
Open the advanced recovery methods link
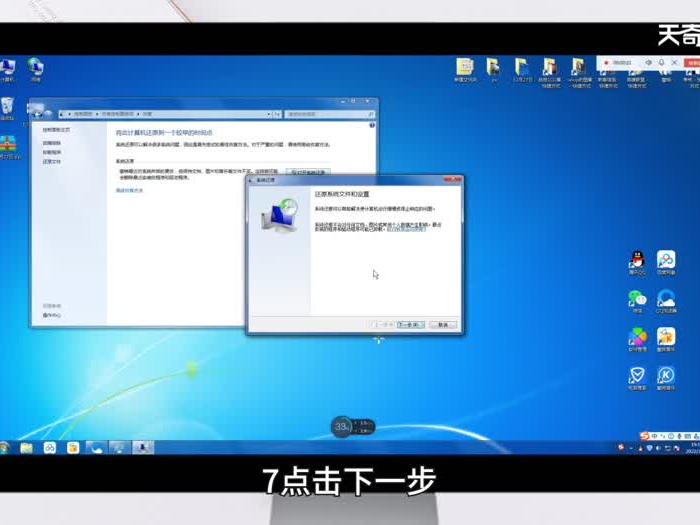[x=129, y=191]
